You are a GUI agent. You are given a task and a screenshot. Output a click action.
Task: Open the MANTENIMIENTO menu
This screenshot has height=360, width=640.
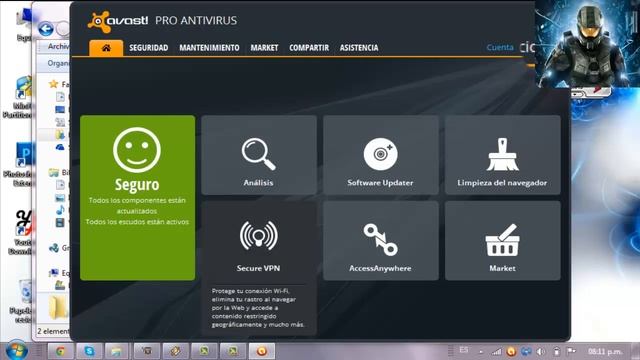pos(209,48)
